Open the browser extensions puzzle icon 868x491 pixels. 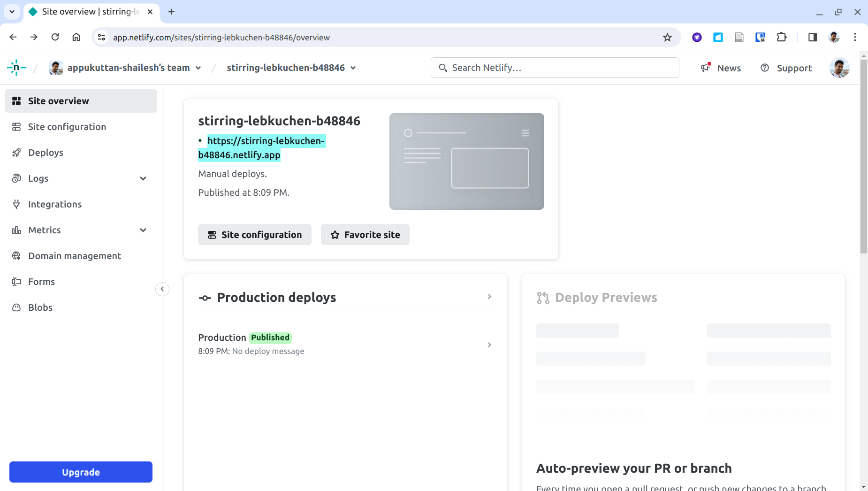(x=782, y=37)
